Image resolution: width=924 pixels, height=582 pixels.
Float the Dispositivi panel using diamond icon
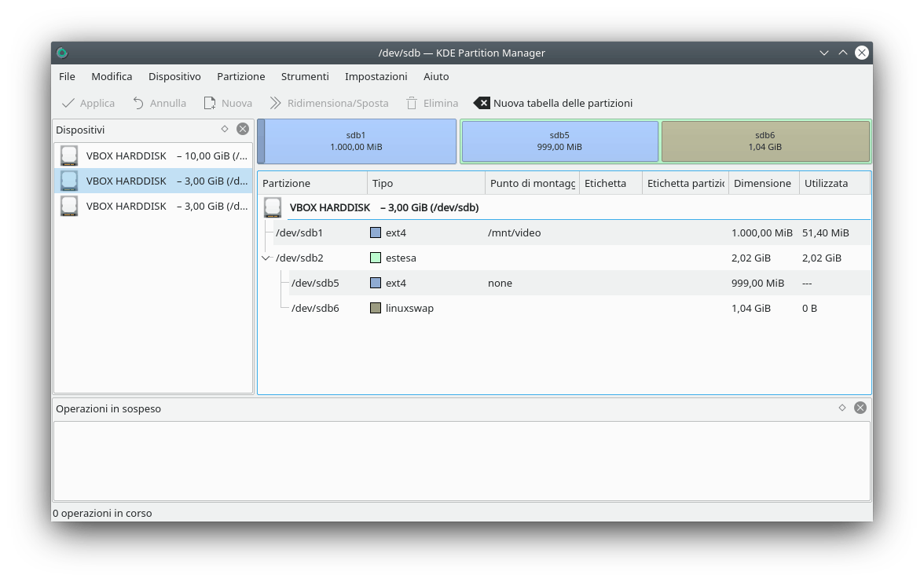(x=225, y=129)
